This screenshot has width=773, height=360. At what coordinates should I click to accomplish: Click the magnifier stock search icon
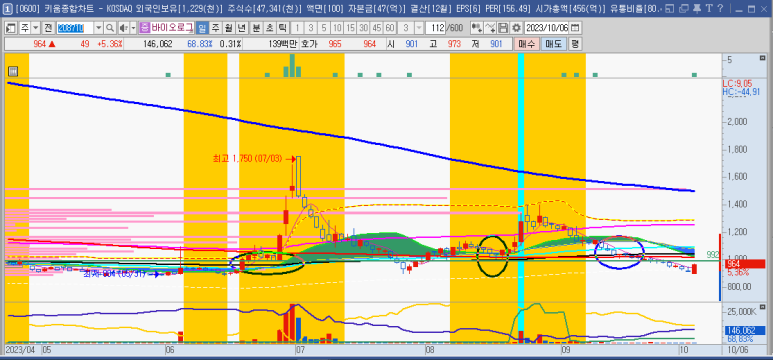[x=109, y=28]
